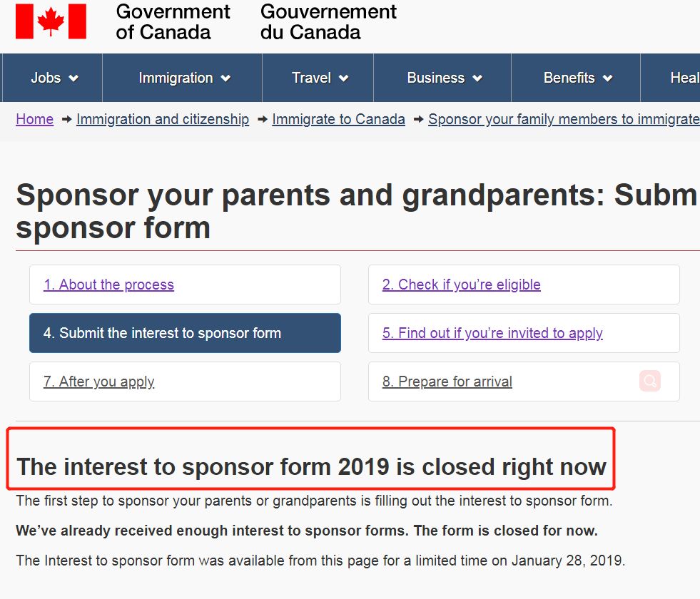This screenshot has width=700, height=599.
Task: Click the Government of Canada wordmark
Action: point(173,22)
